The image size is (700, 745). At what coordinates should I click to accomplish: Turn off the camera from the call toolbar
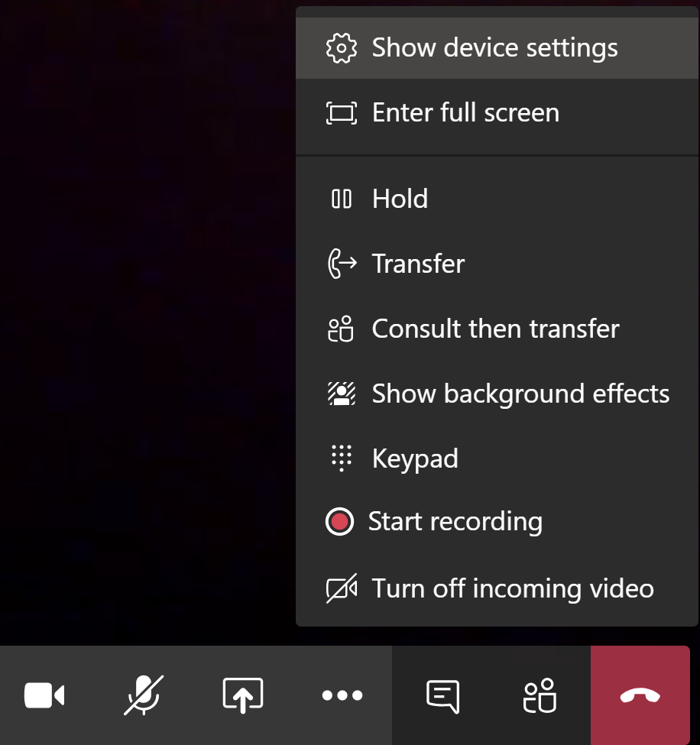(x=44, y=695)
